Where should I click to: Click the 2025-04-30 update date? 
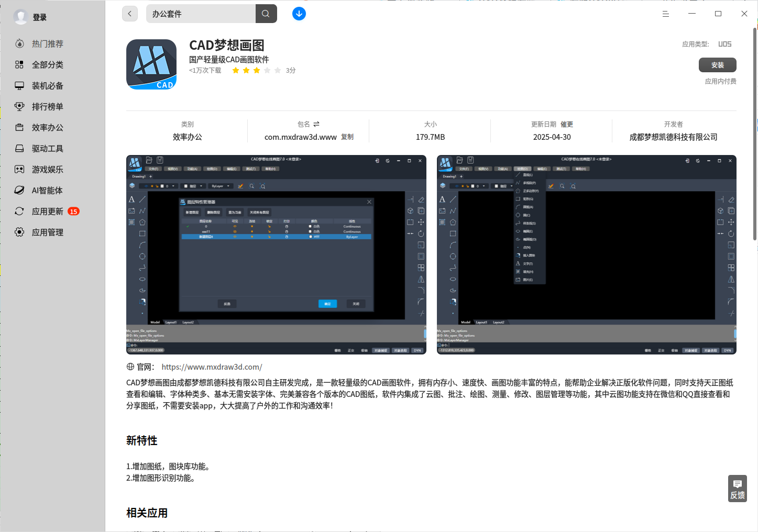[552, 137]
